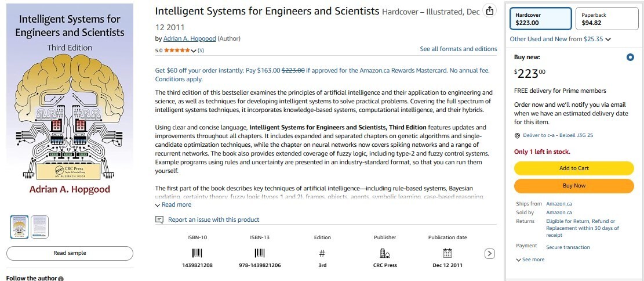Viewport: 644px width, 281px height.
Task: Expand See more purchase details
Action: click(x=530, y=260)
